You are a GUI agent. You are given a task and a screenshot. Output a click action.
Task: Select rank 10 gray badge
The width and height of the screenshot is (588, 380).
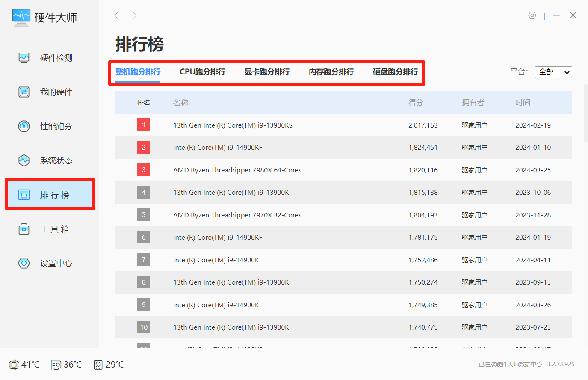coord(144,327)
